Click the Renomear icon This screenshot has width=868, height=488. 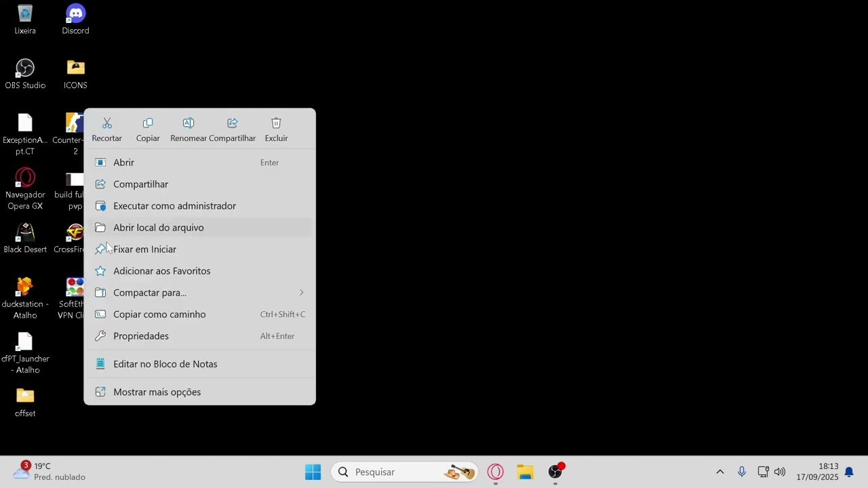coord(189,123)
